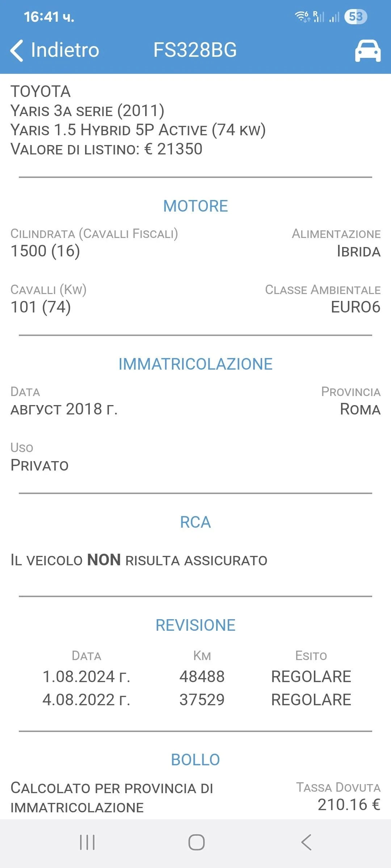Tap the BOLLO section heading
This screenshot has height=868, width=391.
point(195,759)
